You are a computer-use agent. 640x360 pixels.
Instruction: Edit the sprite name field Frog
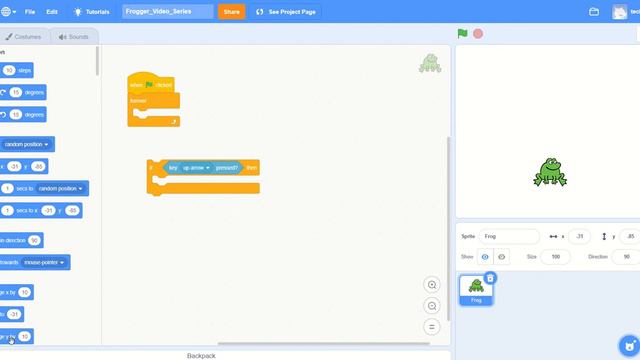(509, 236)
